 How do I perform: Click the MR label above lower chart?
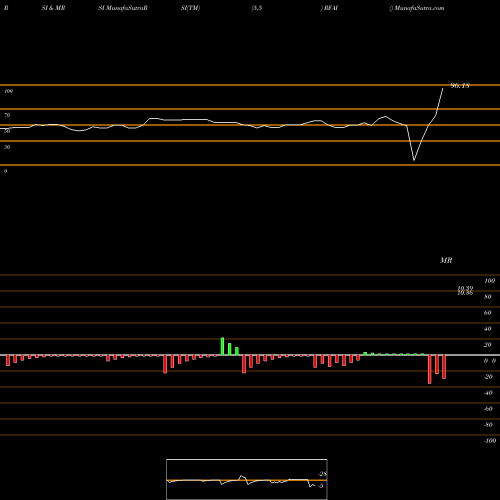tap(446, 260)
